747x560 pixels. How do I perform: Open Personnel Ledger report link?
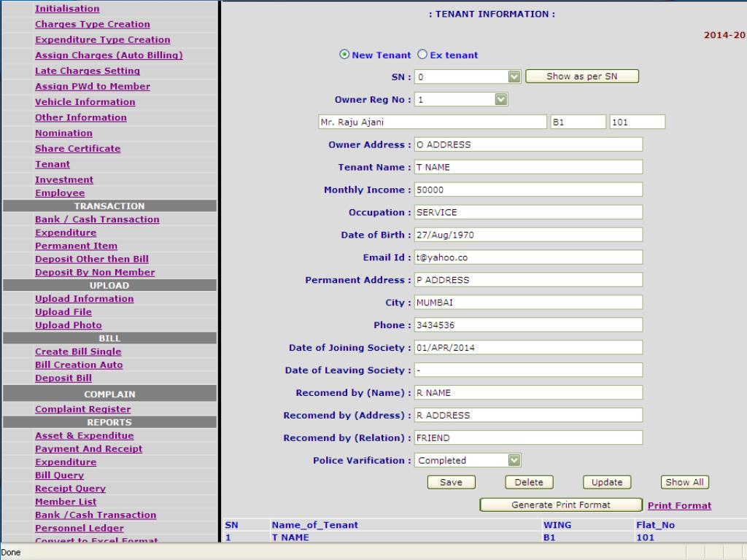pos(79,528)
